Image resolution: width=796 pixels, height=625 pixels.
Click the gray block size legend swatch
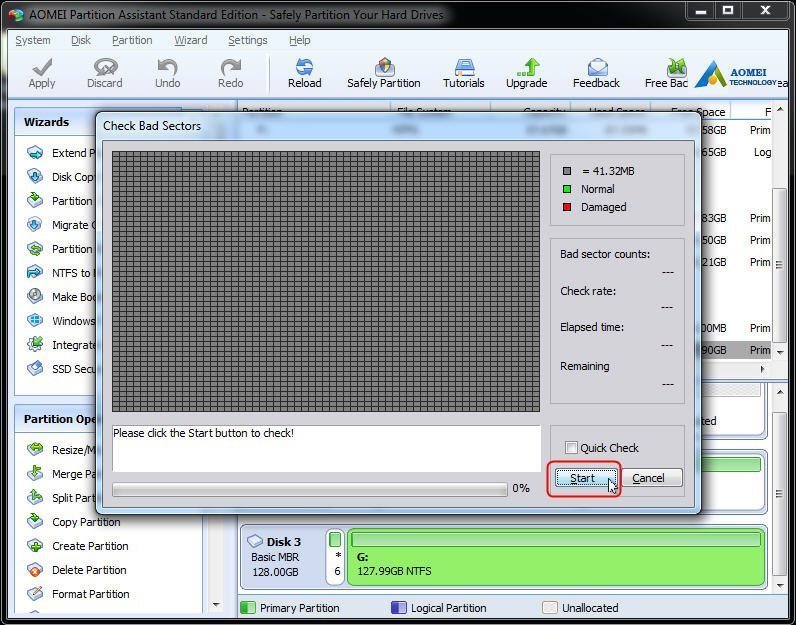click(567, 171)
